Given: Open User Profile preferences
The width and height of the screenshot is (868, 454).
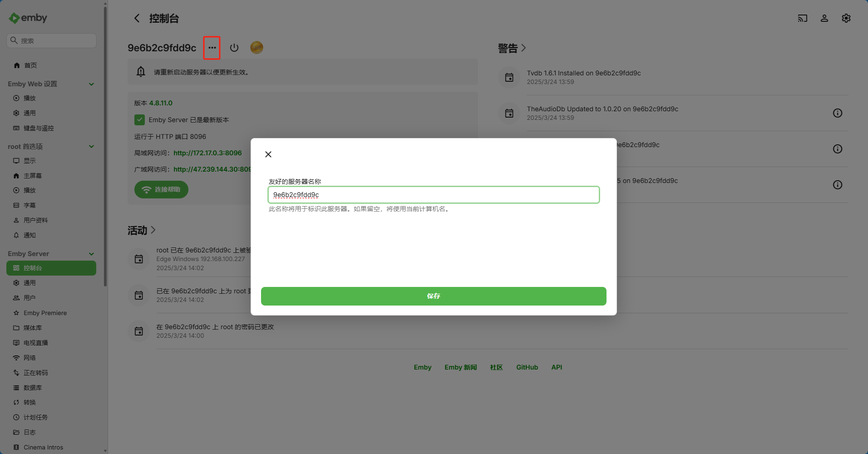Looking at the screenshot, I should [51, 220].
